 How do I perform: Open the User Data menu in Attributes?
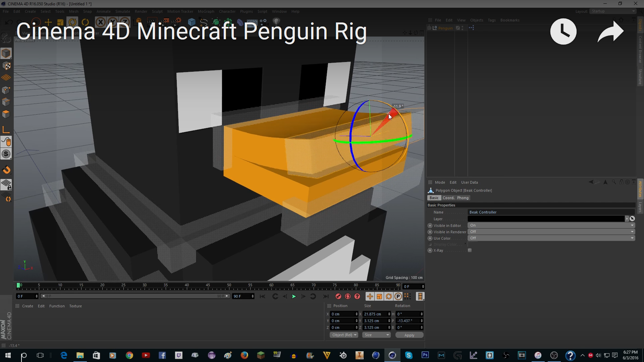(469, 182)
